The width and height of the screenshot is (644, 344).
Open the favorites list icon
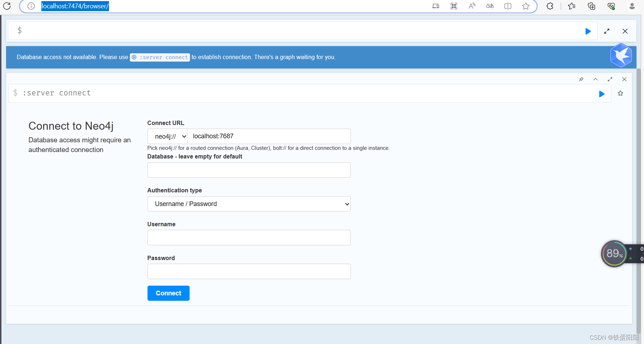click(572, 6)
